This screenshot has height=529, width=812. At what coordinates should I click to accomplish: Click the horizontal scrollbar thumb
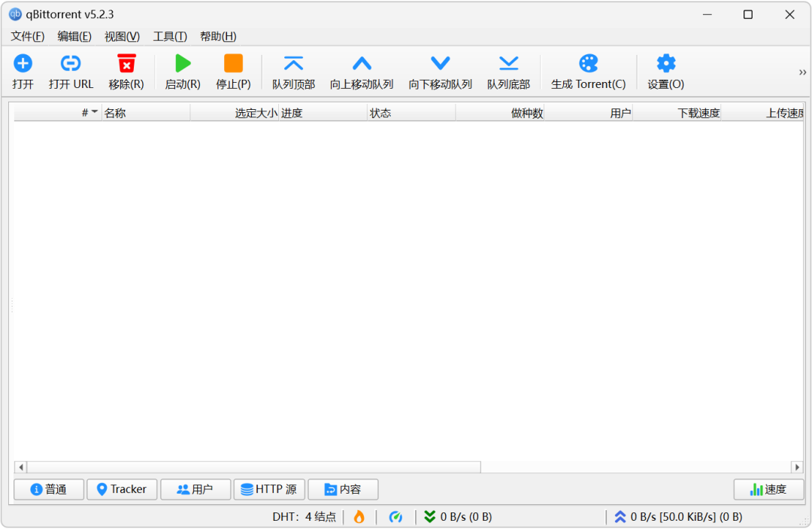[254, 467]
